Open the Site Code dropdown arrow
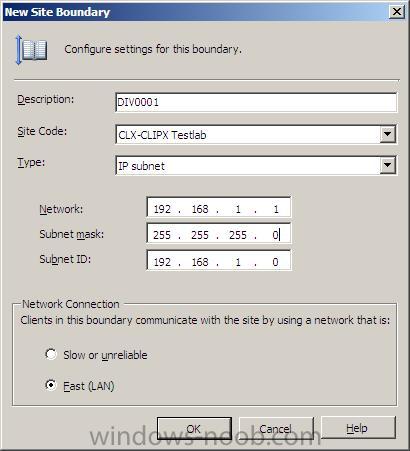Viewport: 410px width, 451px height. [387, 134]
